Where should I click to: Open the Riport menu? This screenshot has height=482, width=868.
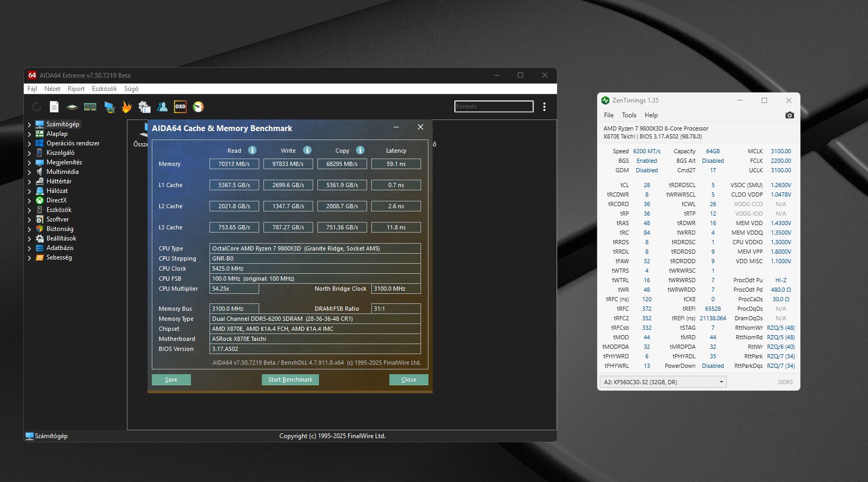click(76, 89)
